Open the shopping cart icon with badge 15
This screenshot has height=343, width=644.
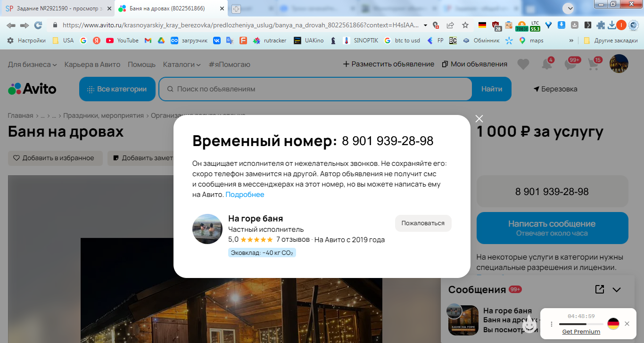pos(594,64)
